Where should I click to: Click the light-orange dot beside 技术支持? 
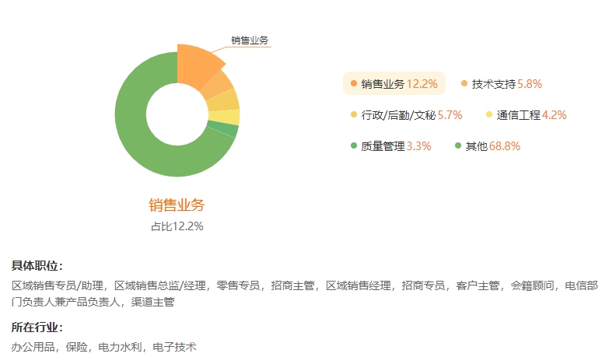click(x=464, y=83)
